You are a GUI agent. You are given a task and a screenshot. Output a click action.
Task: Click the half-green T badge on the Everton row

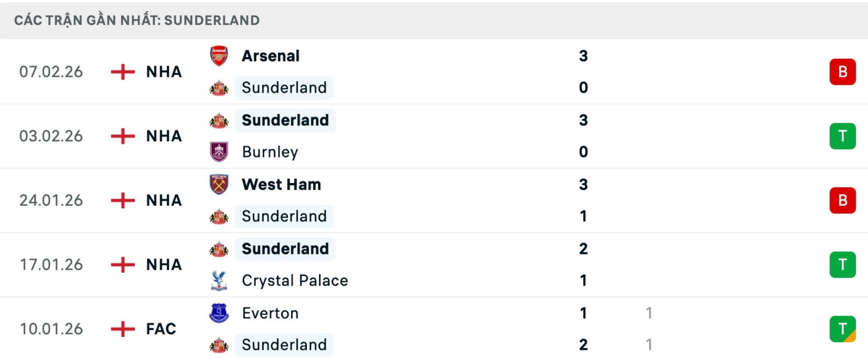842,329
